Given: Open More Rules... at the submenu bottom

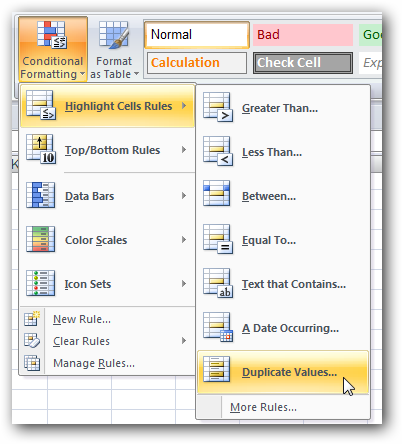Looking at the screenshot, I should (x=283, y=407).
